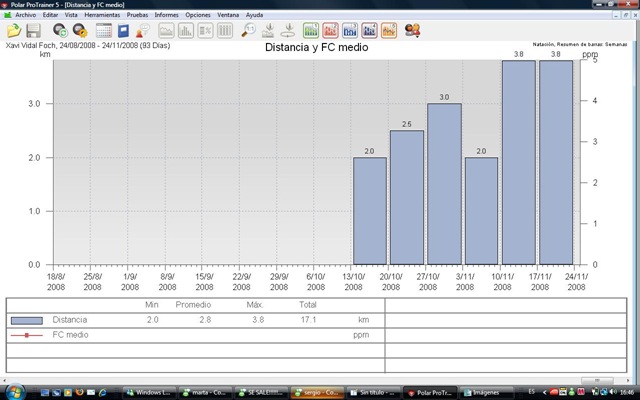Click the Natación summary label at top right

tap(580, 44)
